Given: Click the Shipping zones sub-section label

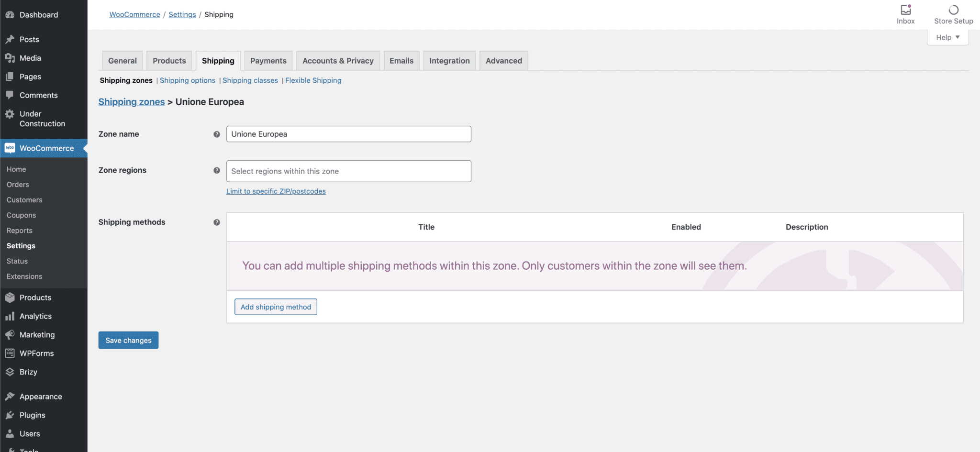Looking at the screenshot, I should 126,80.
